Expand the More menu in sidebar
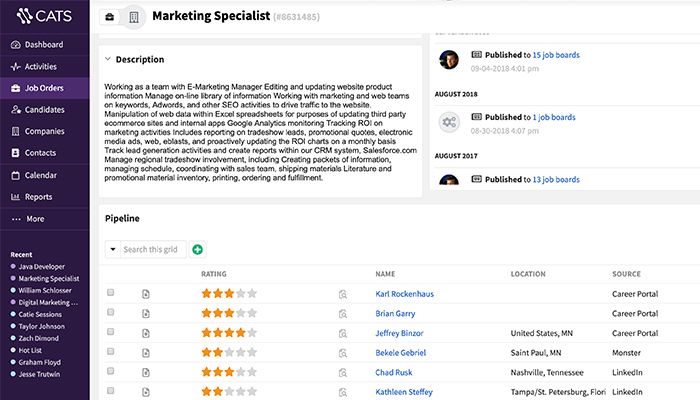The height and width of the screenshot is (400, 700). point(35,219)
